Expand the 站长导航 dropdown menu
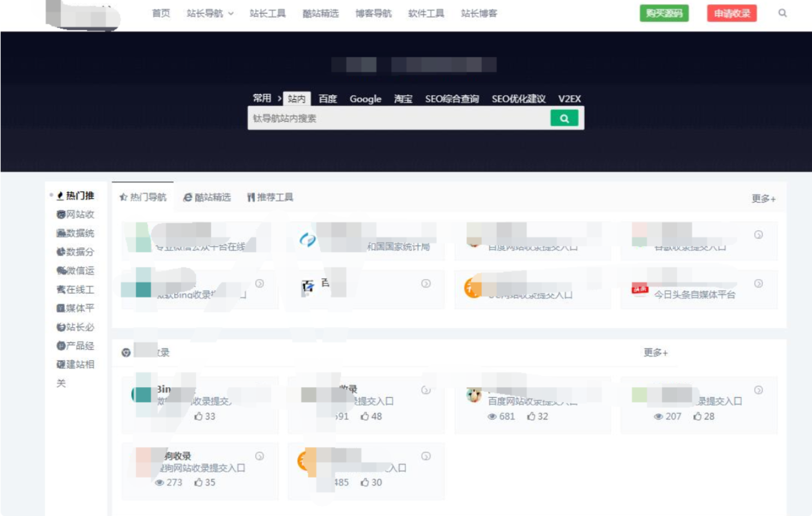Screen dimensions: 812x516 point(208,13)
